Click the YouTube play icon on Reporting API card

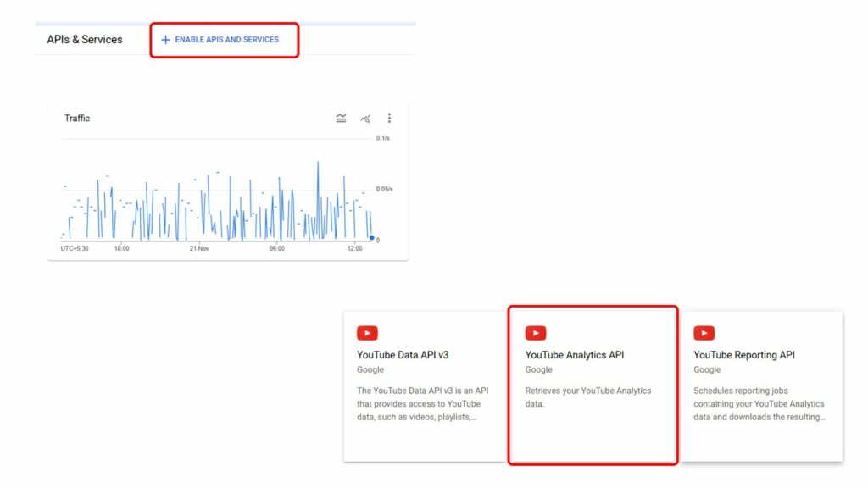tap(703, 332)
